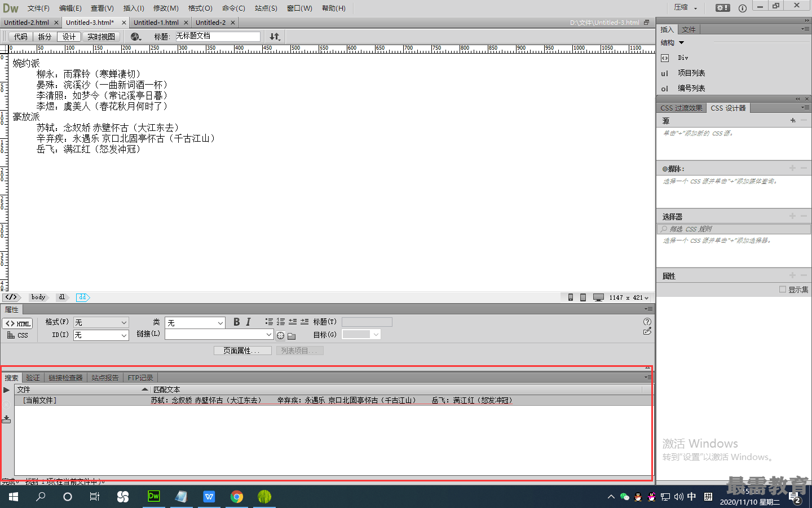Select the dl tag in tag selector
The width and height of the screenshot is (812, 508).
[62, 297]
